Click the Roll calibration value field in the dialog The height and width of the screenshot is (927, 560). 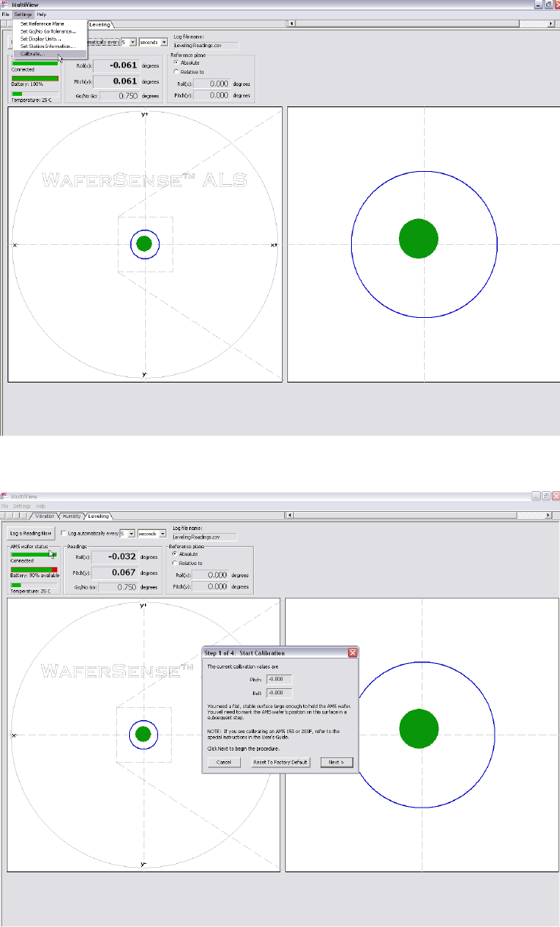pyautogui.click(x=278, y=692)
